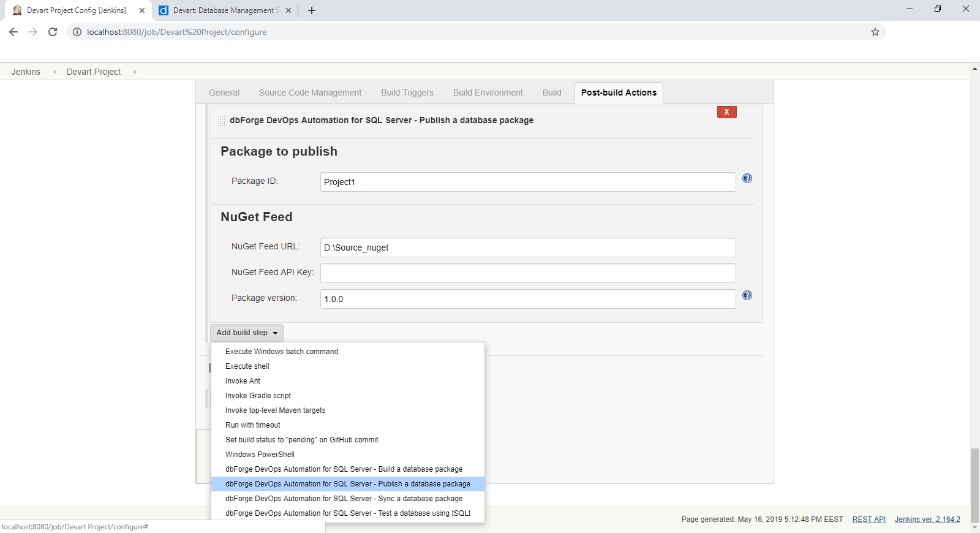The width and height of the screenshot is (980, 533).
Task: Click the scrollbar up arrow
Action: 974,69
